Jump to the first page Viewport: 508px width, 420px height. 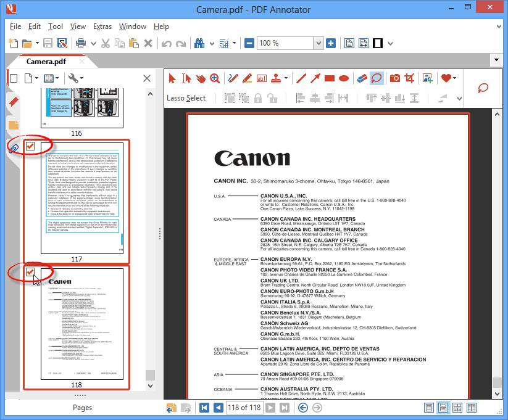pyautogui.click(x=204, y=407)
